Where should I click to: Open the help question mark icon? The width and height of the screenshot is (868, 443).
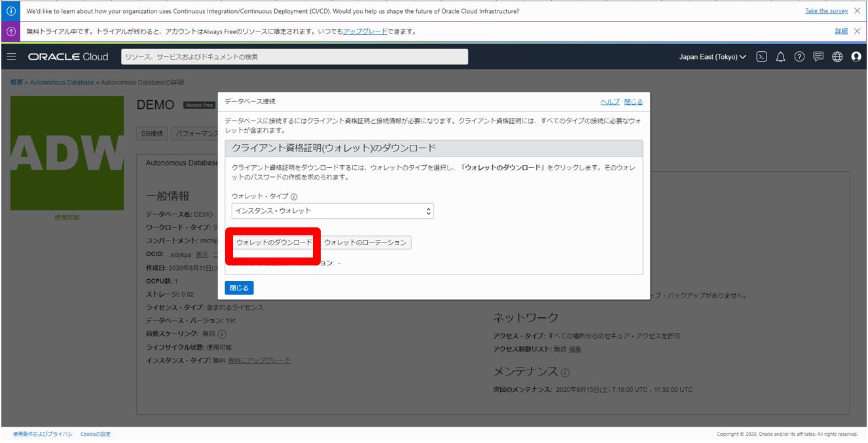799,57
